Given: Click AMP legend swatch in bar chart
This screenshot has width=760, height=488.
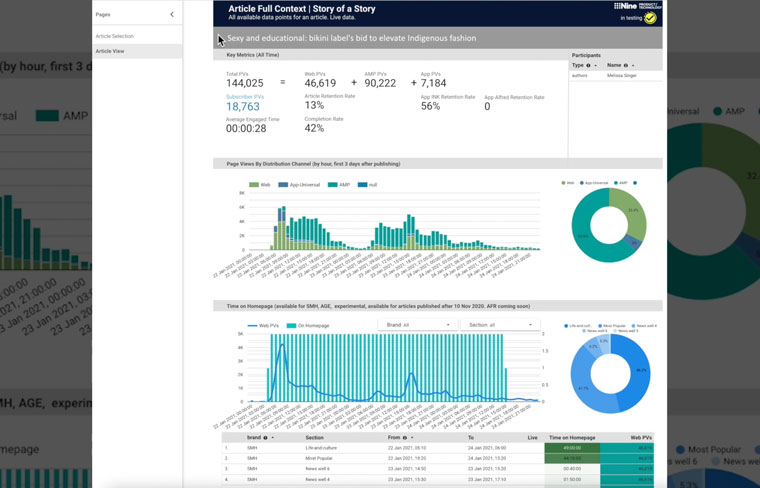Looking at the screenshot, I should [332, 185].
